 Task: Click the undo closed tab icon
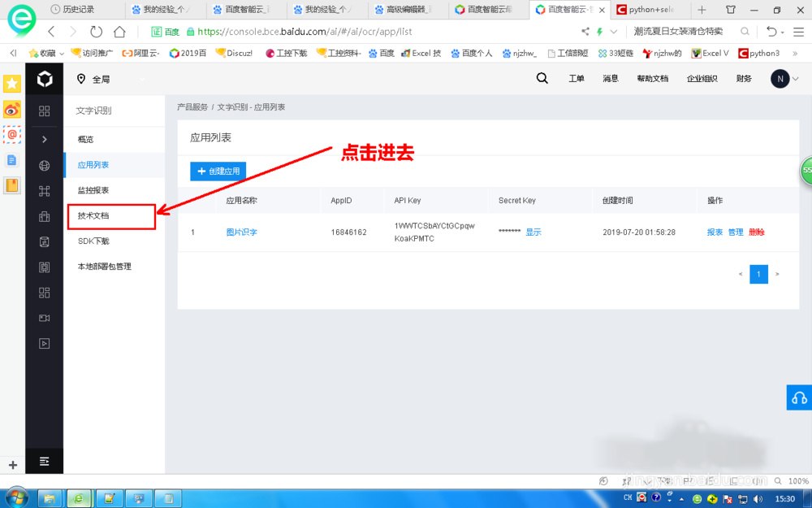click(x=771, y=32)
